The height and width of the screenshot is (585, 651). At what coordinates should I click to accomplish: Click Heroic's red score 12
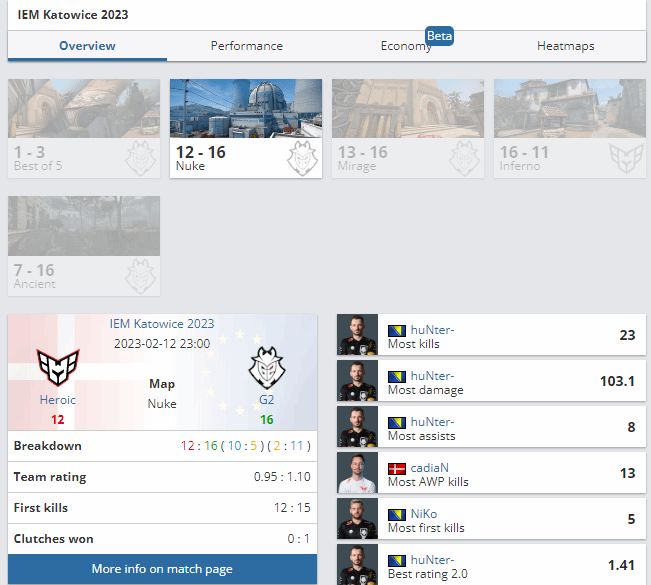tap(58, 420)
